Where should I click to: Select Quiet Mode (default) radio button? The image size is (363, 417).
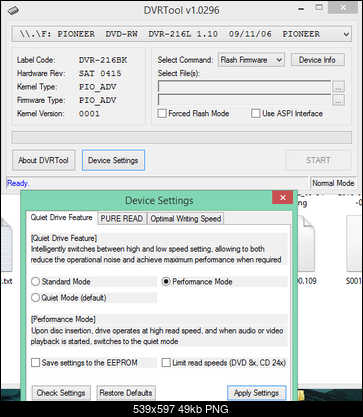point(36,298)
